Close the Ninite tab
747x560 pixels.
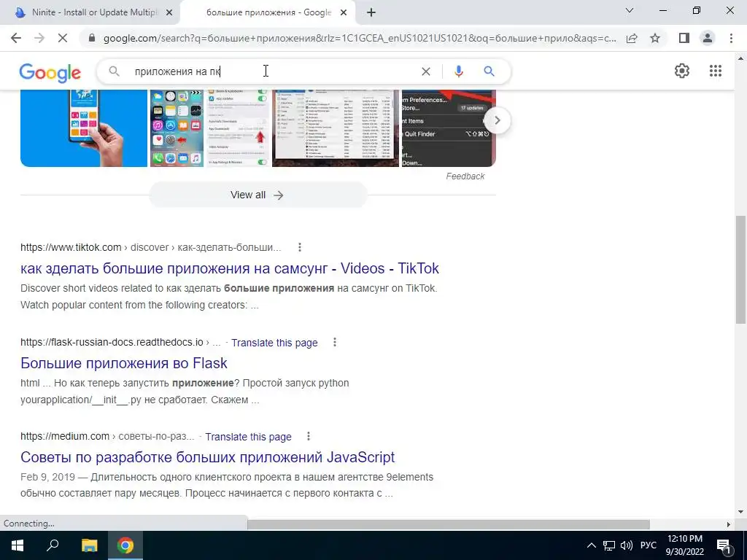pos(169,13)
